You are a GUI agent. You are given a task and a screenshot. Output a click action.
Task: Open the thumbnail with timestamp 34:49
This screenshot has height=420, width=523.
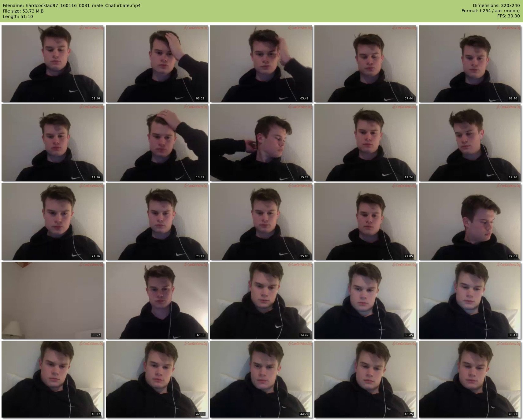pyautogui.click(x=261, y=300)
